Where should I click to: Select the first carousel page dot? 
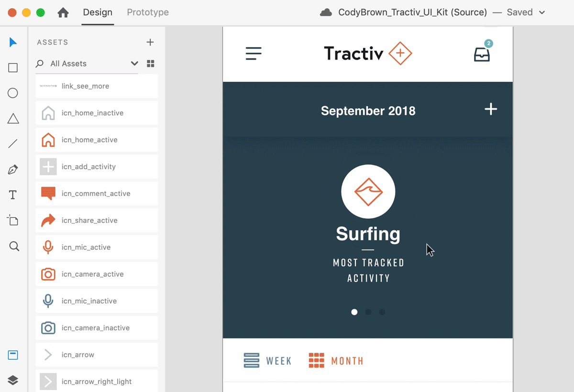tap(354, 312)
